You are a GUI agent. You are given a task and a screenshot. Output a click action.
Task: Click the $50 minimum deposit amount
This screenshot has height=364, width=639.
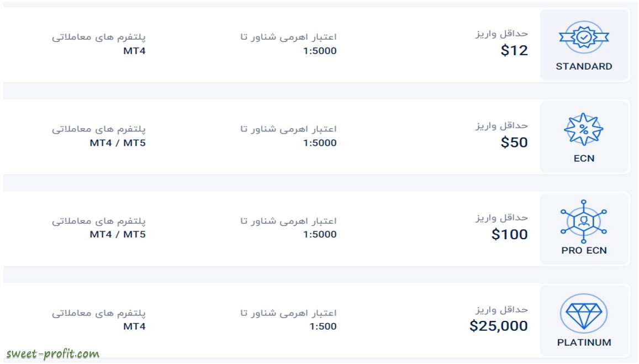tap(514, 143)
